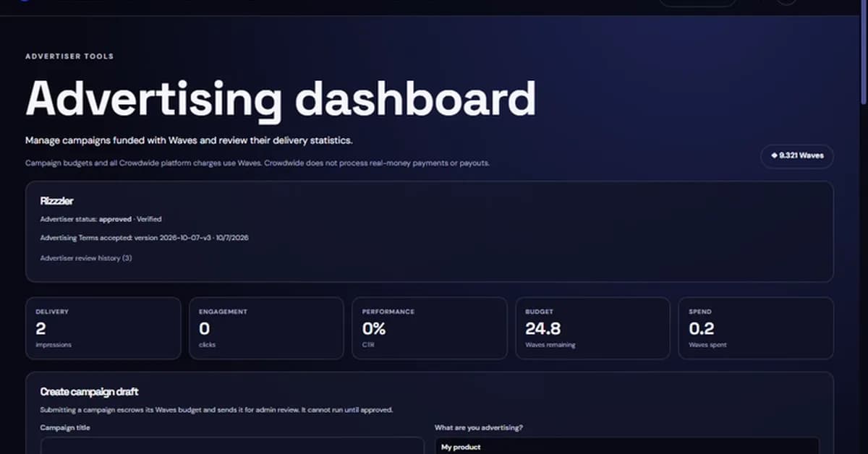Click the advertiser name Rizzzler
Screen dimensions: 868x454
click(57, 202)
